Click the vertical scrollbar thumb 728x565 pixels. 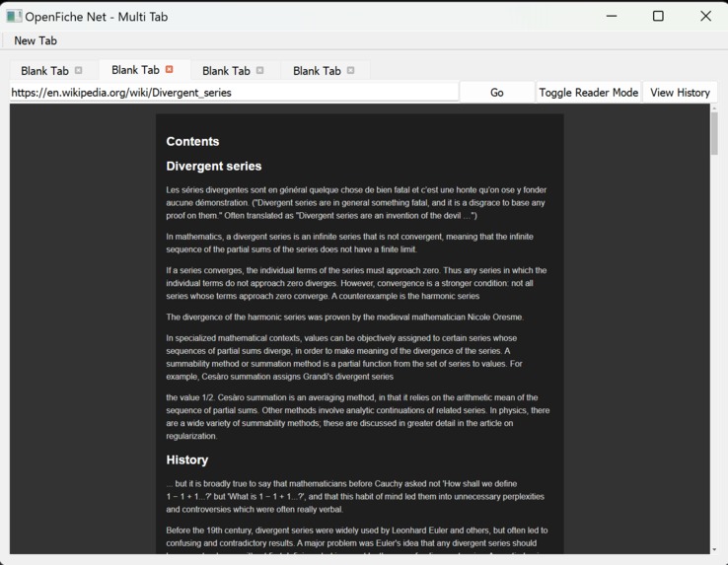point(714,133)
